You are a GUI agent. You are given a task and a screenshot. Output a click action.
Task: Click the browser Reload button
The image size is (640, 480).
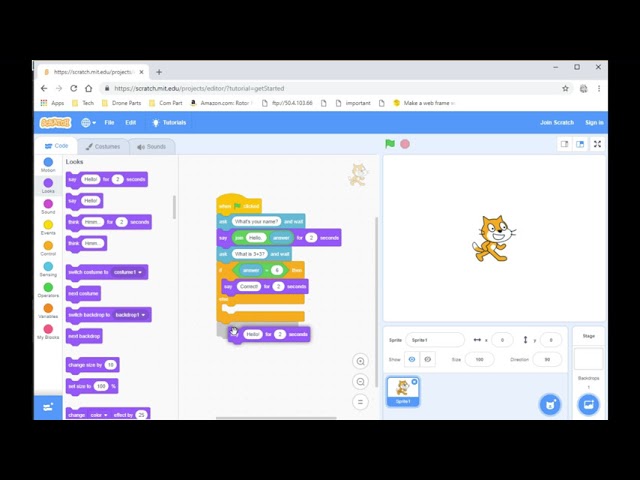point(73,88)
